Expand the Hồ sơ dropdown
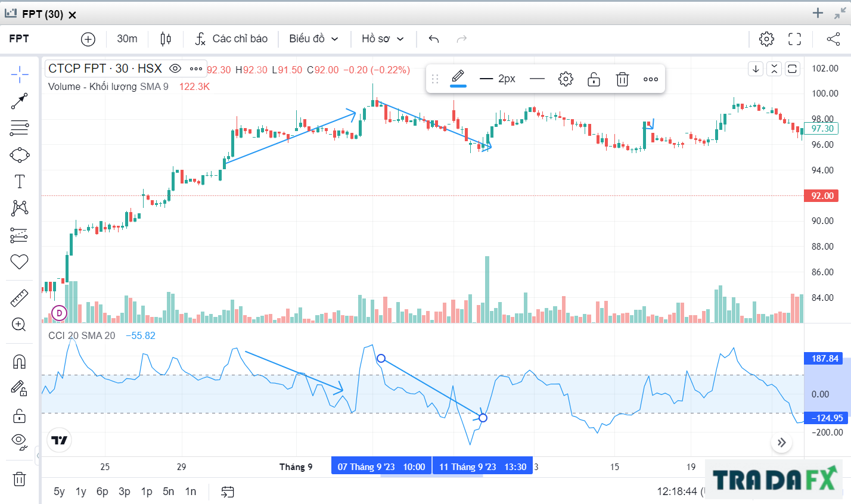The width and height of the screenshot is (851, 504). tap(383, 39)
